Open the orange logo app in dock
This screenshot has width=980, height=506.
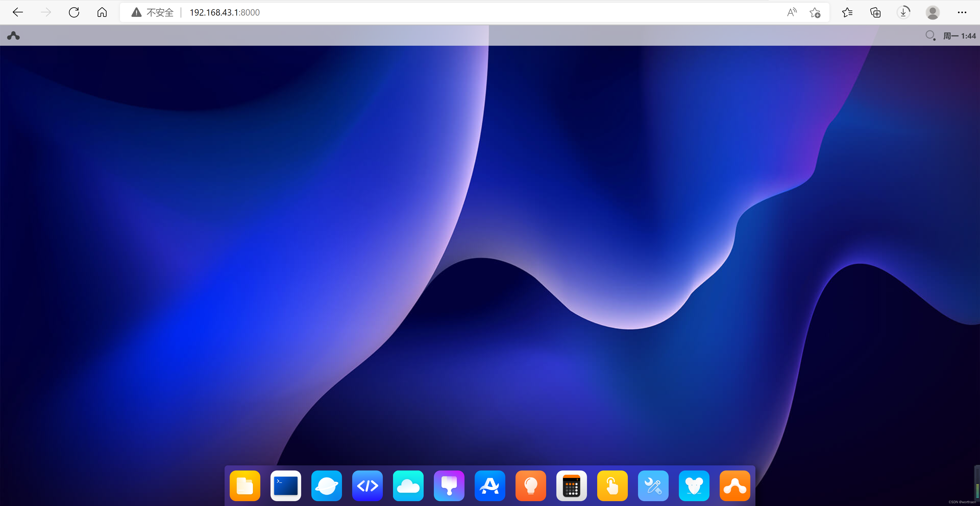pos(735,486)
